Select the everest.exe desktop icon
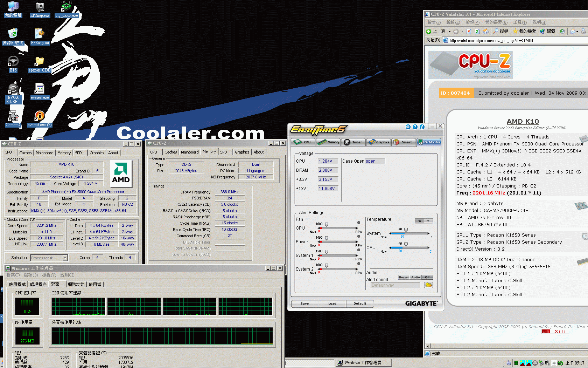 pyautogui.click(x=40, y=91)
